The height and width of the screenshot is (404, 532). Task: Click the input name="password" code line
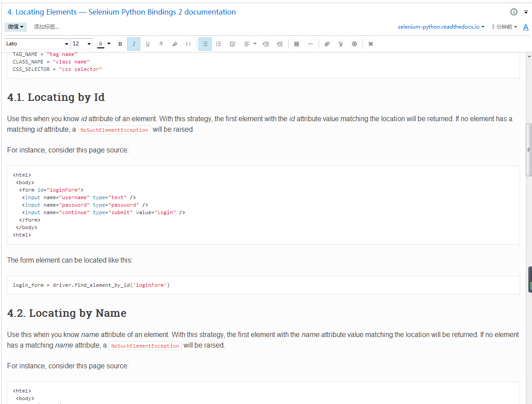pos(85,205)
